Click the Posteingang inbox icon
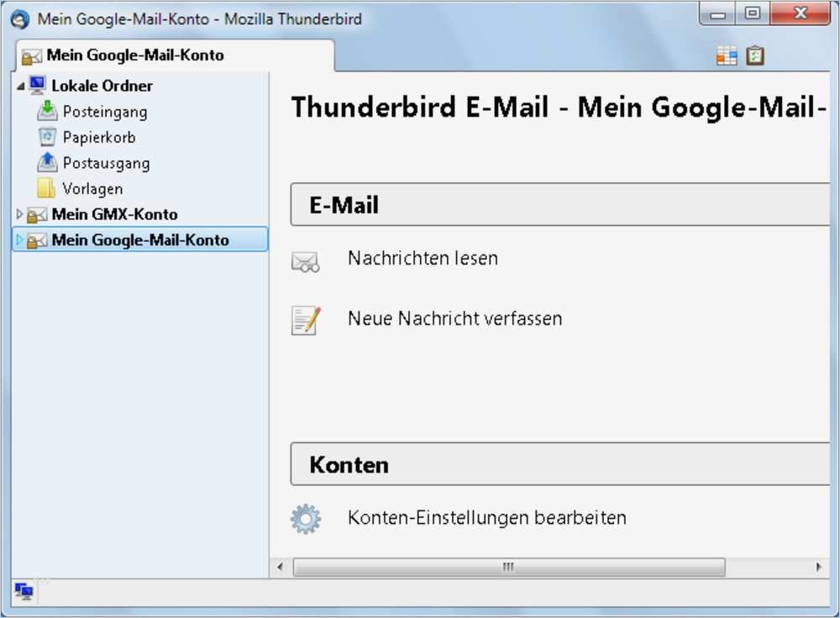The width and height of the screenshot is (840, 618). tap(47, 111)
